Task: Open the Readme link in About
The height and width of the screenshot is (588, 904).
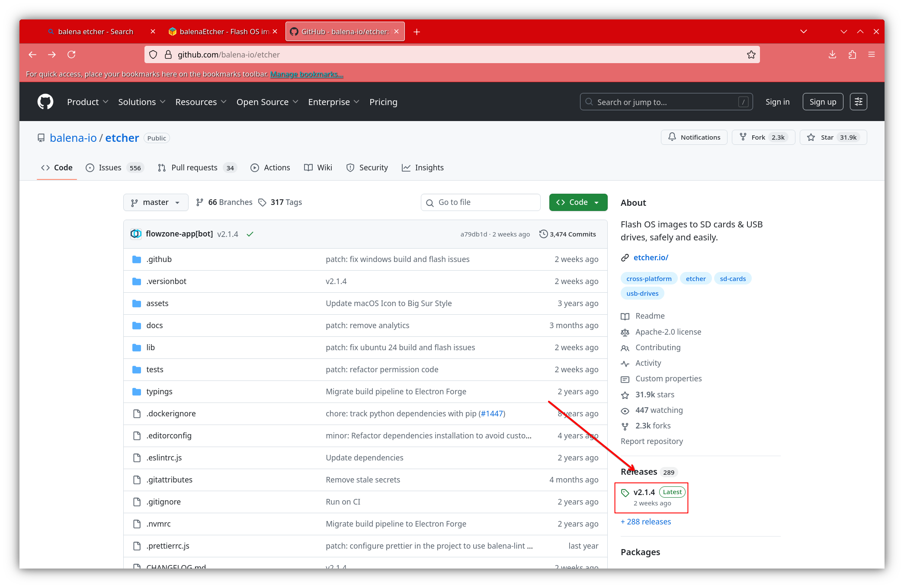Action: pos(643,316)
